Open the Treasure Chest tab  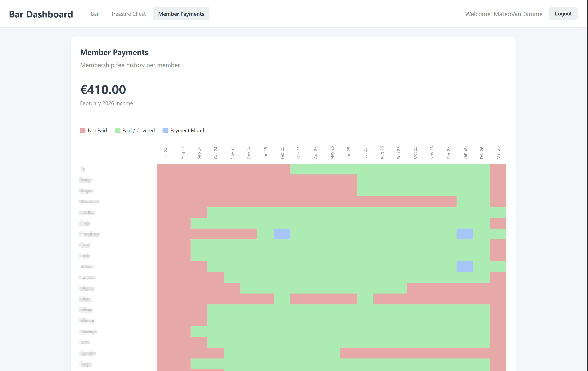click(128, 14)
